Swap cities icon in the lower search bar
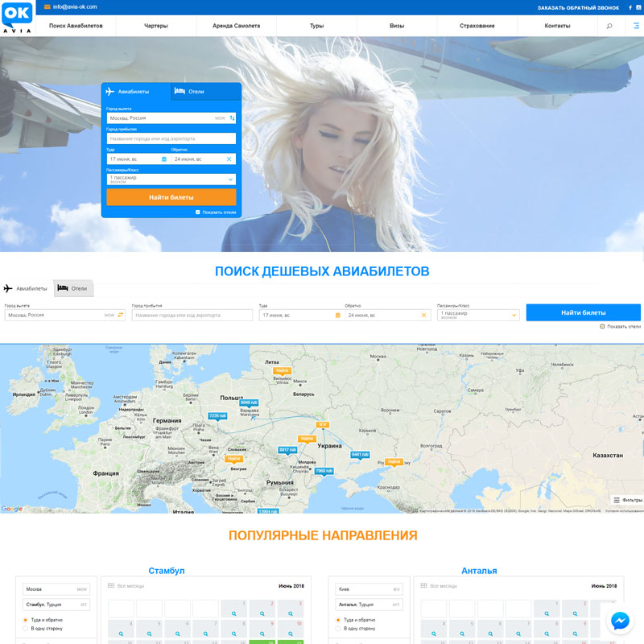The image size is (644, 644). [120, 315]
